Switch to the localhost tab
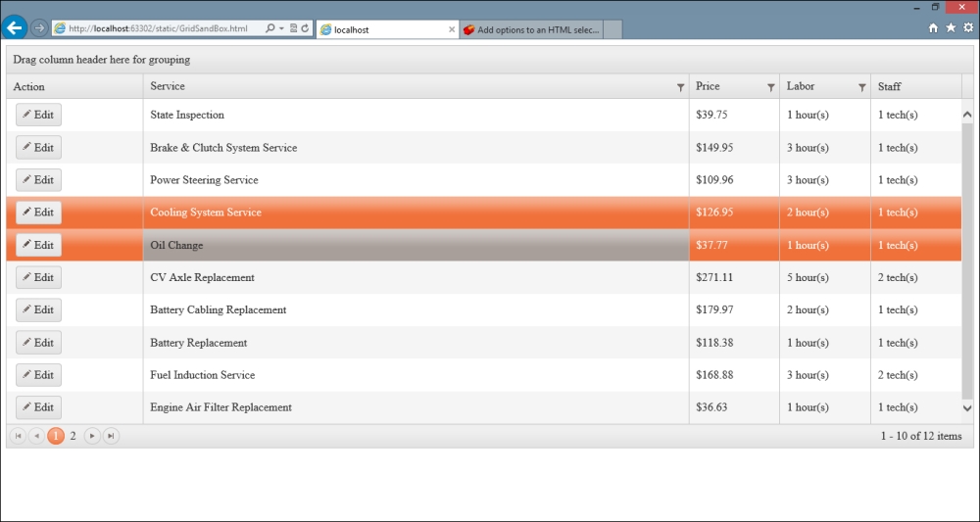This screenshot has width=980, height=522. pyautogui.click(x=387, y=29)
